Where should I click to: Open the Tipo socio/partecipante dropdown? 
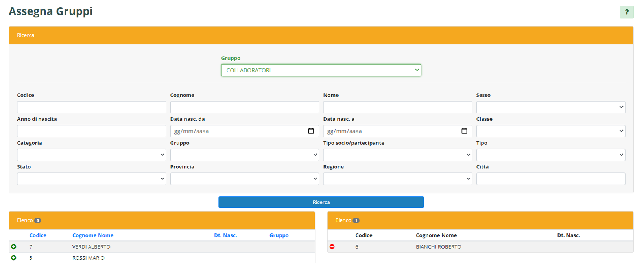click(x=397, y=155)
